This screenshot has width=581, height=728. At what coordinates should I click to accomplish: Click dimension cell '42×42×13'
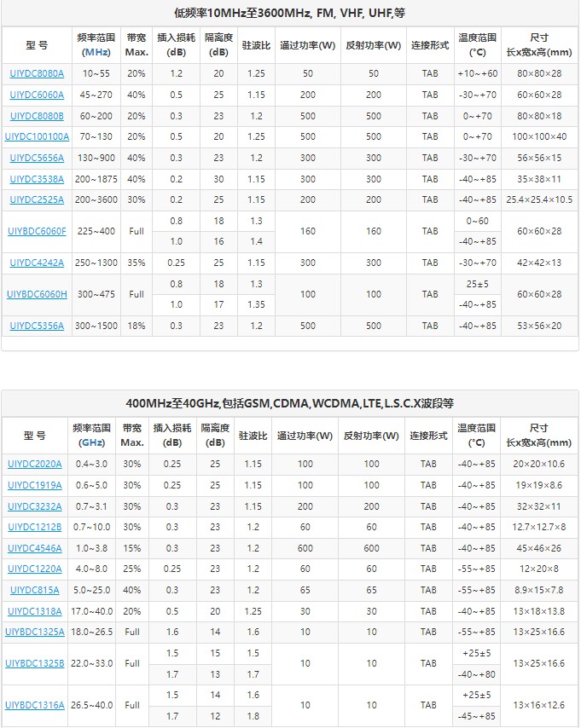coord(539,263)
